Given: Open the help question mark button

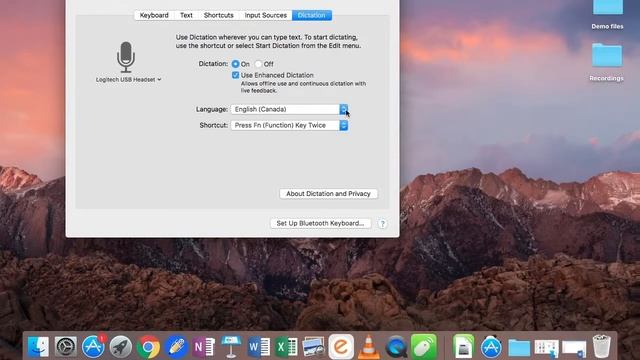Looking at the screenshot, I should 382,224.
